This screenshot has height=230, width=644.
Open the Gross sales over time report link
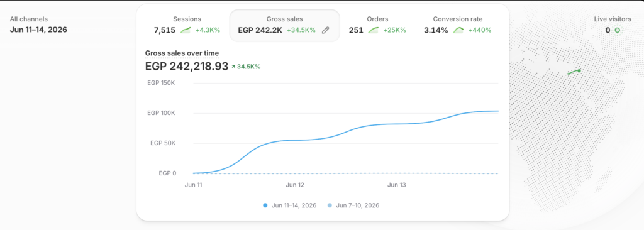pos(182,53)
